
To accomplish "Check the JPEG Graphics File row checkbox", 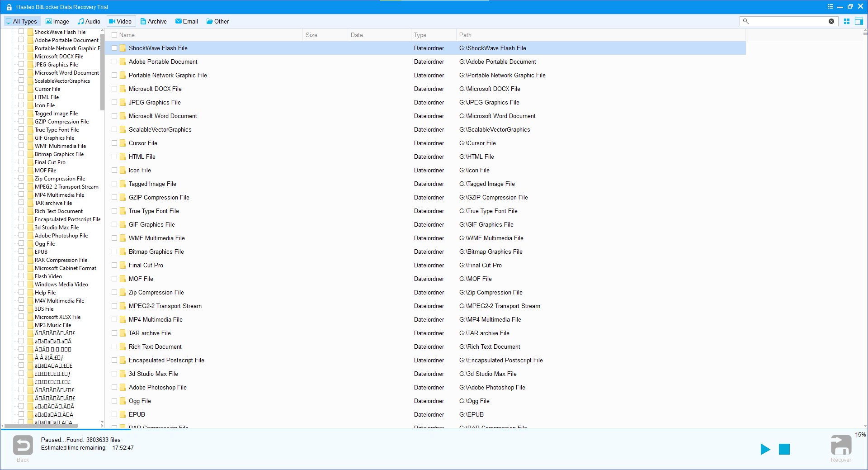I will coord(114,102).
